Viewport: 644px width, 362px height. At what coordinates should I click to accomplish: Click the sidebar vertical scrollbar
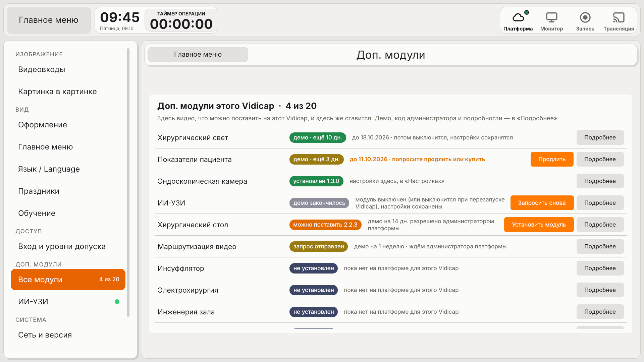point(128,183)
